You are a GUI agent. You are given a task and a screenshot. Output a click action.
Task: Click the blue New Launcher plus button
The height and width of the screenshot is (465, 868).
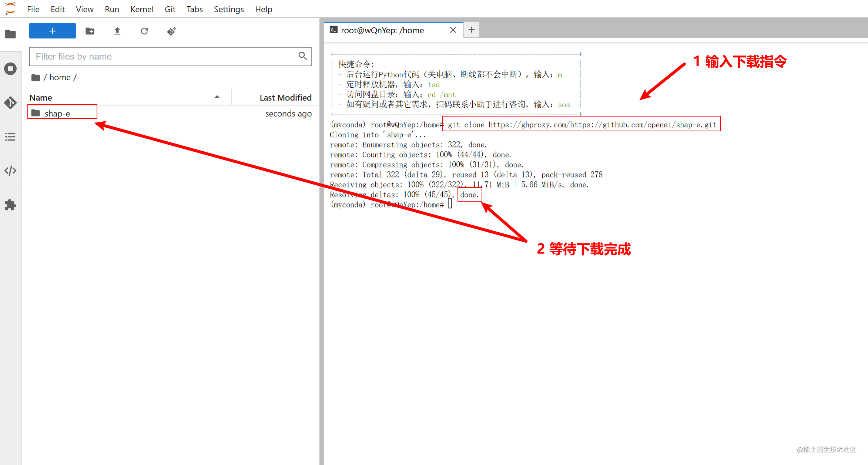(53, 31)
